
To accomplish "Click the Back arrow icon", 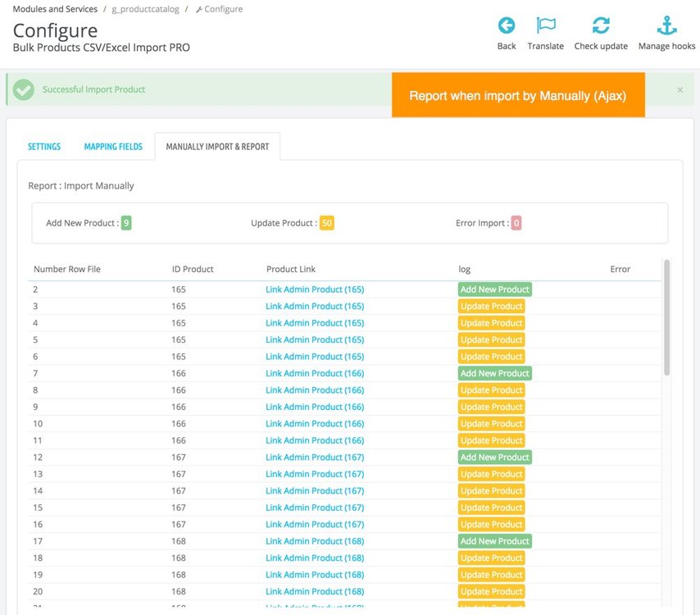I will coord(507,25).
